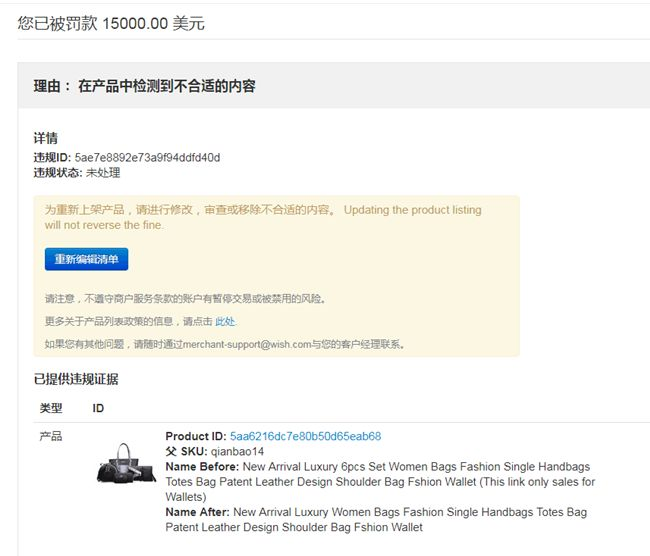Screen dimensions: 650x556
Task: Click the 未处理 violation status value
Action: pyautogui.click(x=103, y=173)
